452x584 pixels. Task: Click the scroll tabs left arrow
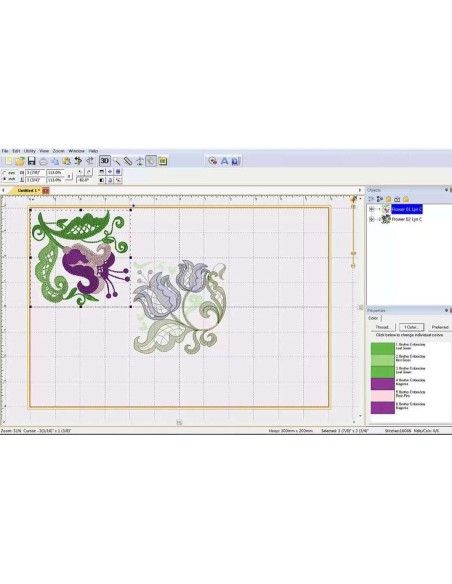click(x=3, y=190)
